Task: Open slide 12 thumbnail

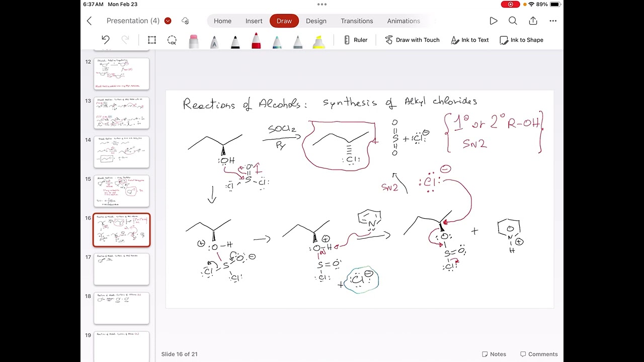Action: tap(122, 74)
